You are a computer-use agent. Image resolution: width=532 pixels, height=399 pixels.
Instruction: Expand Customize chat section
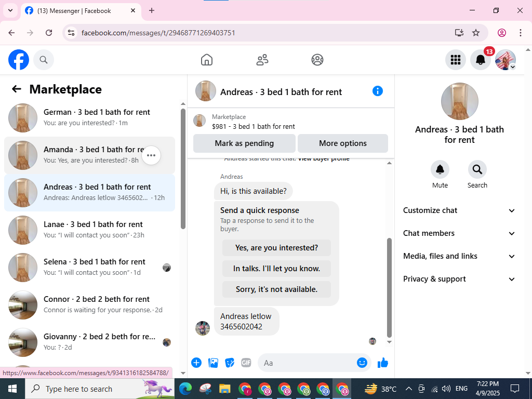click(459, 210)
